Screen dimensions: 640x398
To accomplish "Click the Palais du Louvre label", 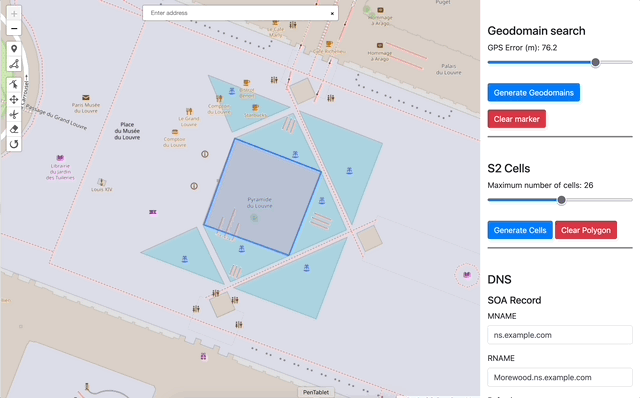I will (x=449, y=69).
